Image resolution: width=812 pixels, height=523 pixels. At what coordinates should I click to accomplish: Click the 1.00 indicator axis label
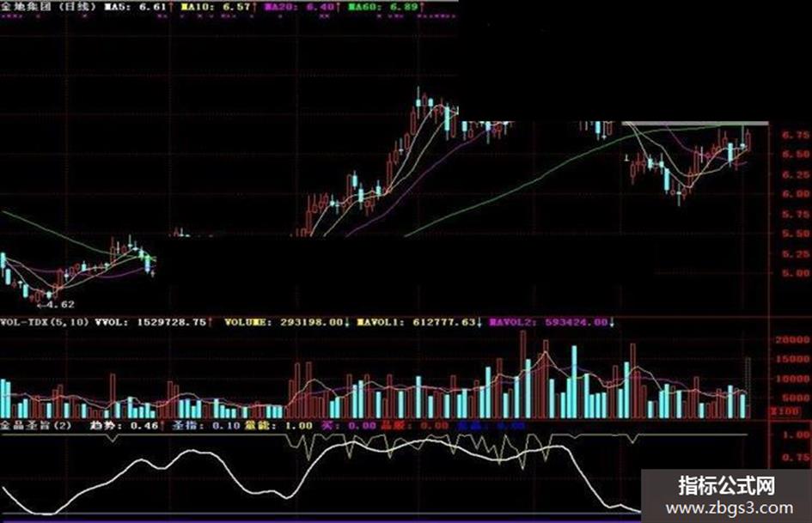click(796, 435)
